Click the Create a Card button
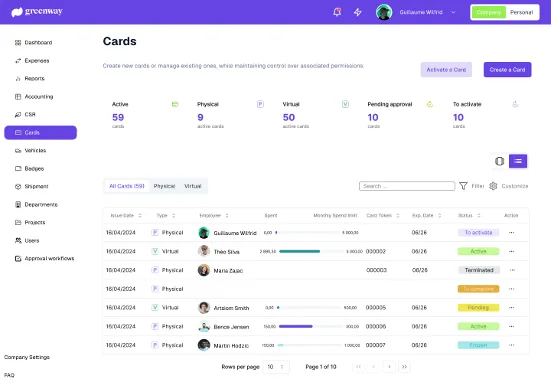The height and width of the screenshot is (392, 551). (x=507, y=70)
